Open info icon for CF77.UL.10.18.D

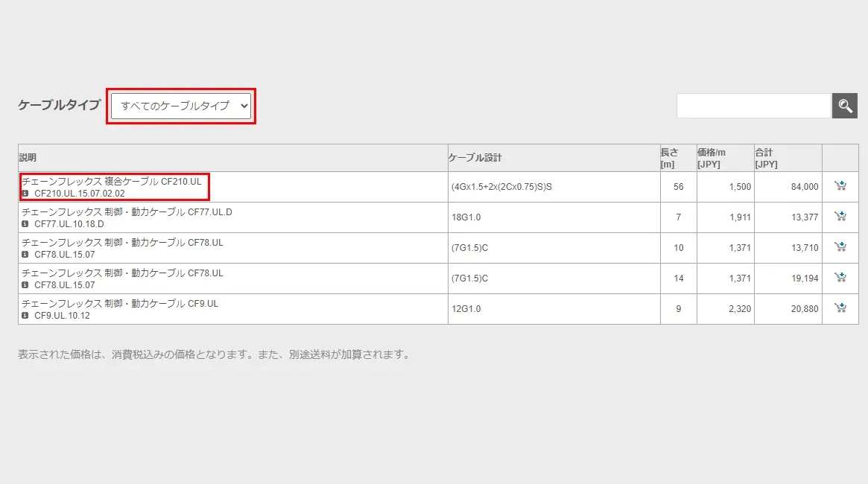[25, 224]
